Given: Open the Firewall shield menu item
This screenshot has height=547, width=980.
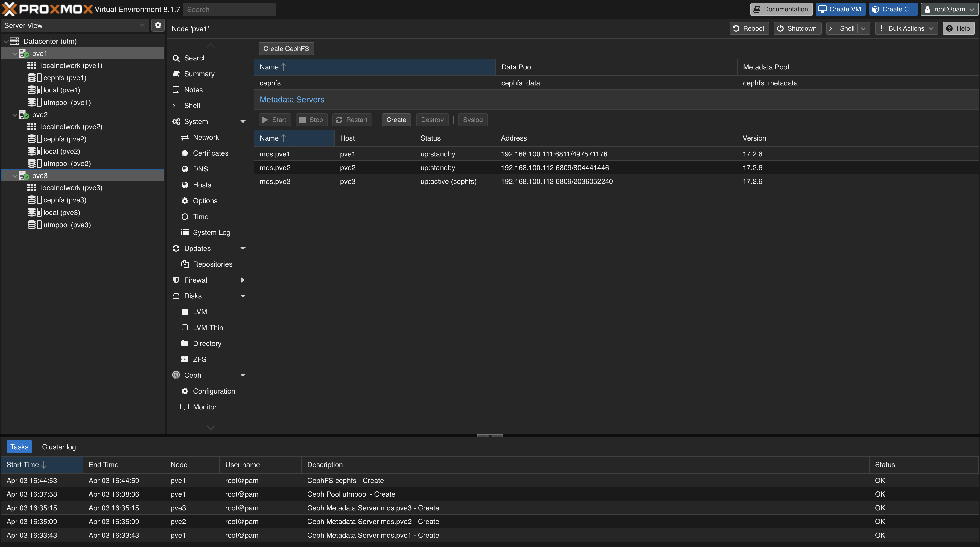Looking at the screenshot, I should [176, 280].
